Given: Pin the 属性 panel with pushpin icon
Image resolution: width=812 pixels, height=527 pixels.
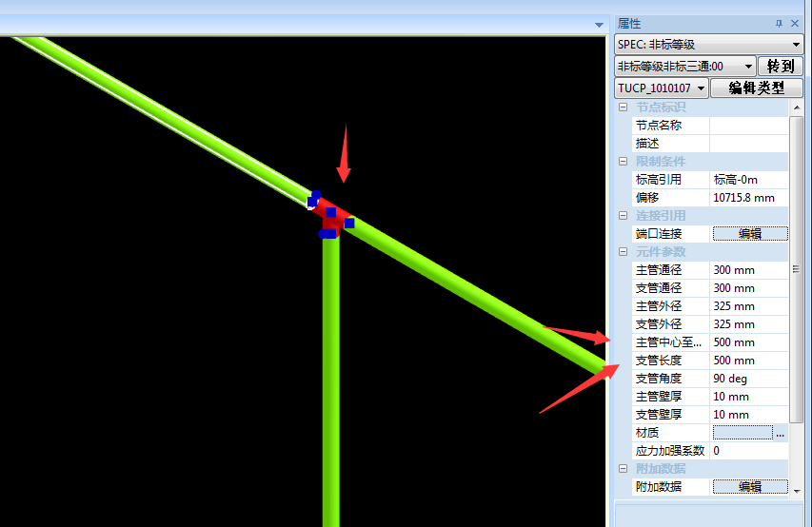Looking at the screenshot, I should click(x=780, y=23).
